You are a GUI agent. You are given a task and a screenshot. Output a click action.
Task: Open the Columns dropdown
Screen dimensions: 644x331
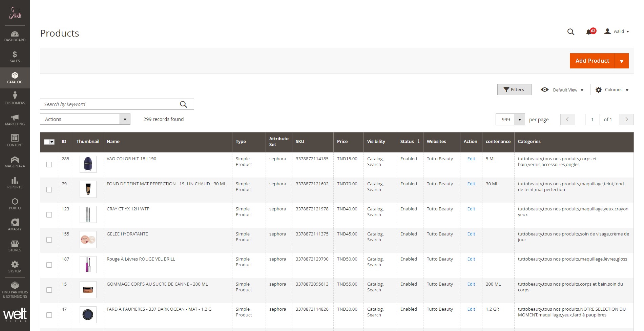coord(612,90)
